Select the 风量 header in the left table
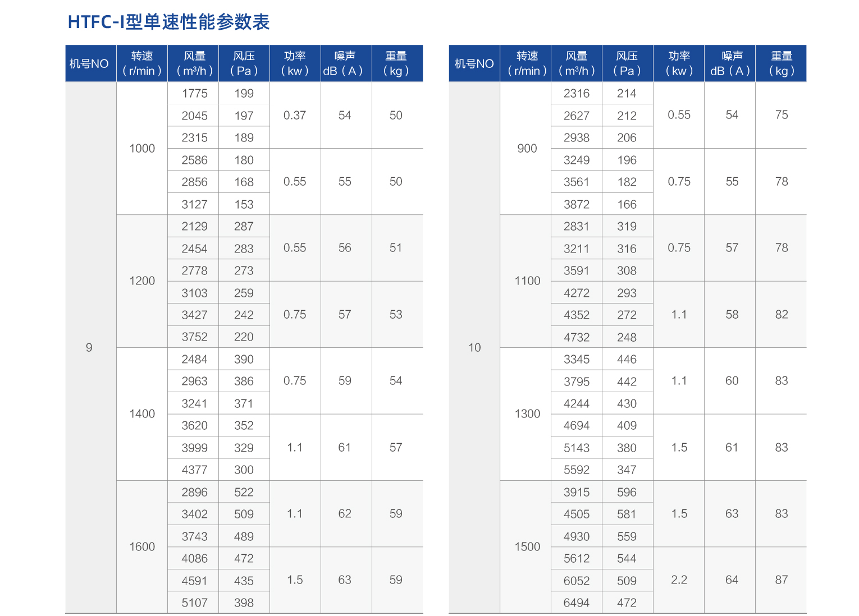Viewport: 859px width, 616px height. point(194,63)
